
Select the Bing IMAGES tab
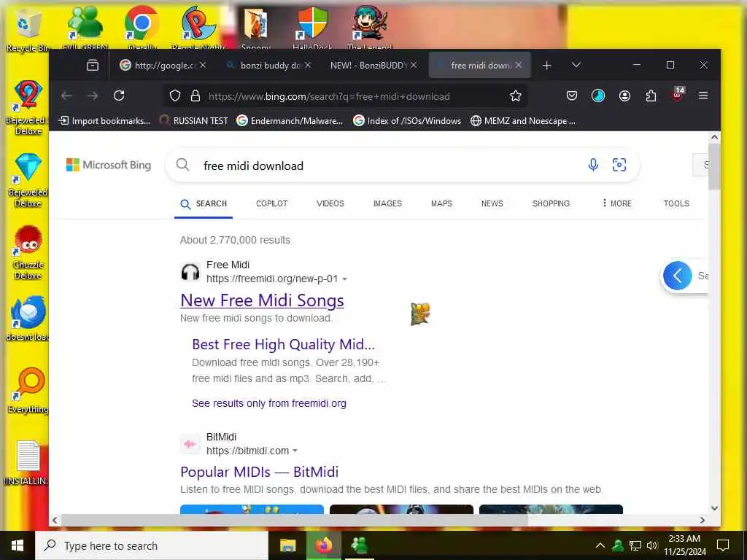387,203
